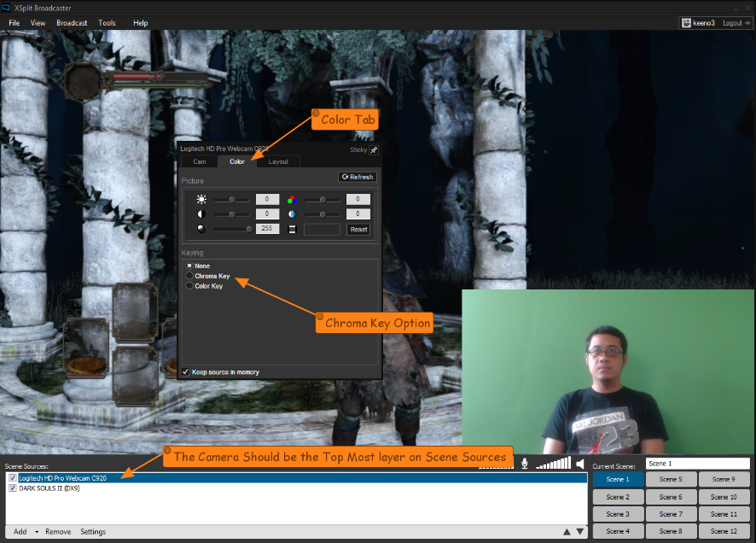Screen dimensions: 756x543
Task: Click the transparency value field showing 255
Action: (x=267, y=229)
